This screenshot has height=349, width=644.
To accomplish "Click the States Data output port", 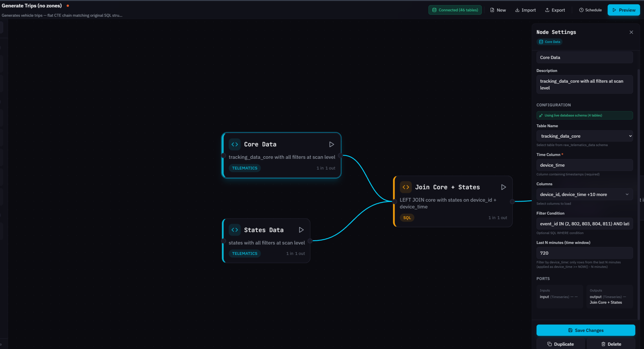I will tap(310, 241).
